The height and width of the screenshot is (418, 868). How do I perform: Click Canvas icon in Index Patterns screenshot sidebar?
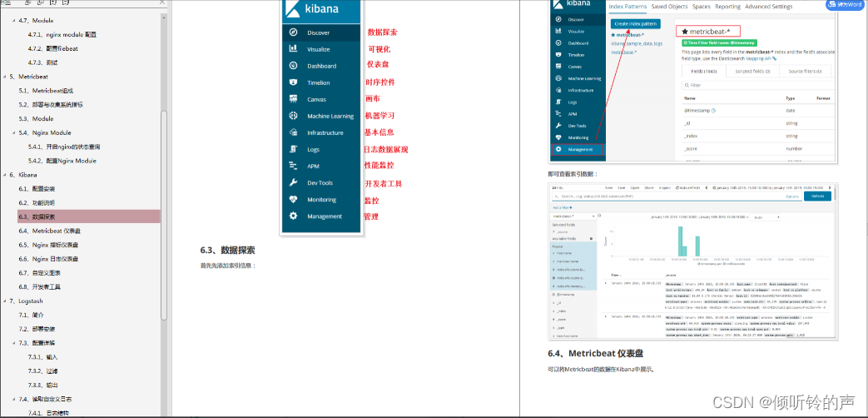coord(558,67)
